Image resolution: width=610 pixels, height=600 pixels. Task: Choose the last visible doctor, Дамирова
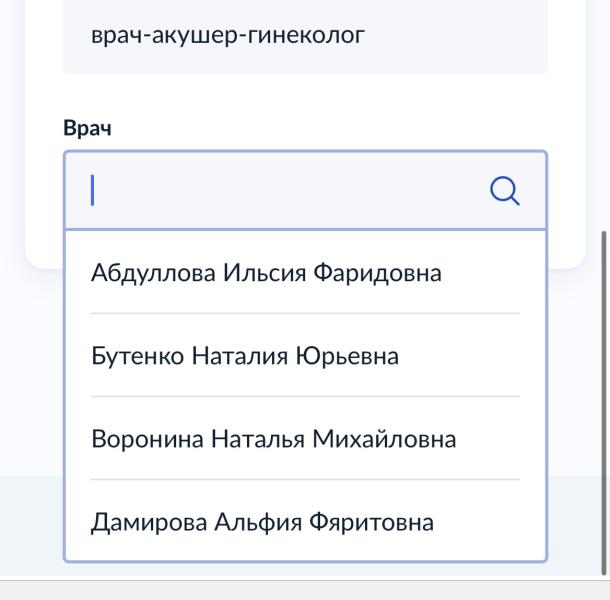click(262, 522)
